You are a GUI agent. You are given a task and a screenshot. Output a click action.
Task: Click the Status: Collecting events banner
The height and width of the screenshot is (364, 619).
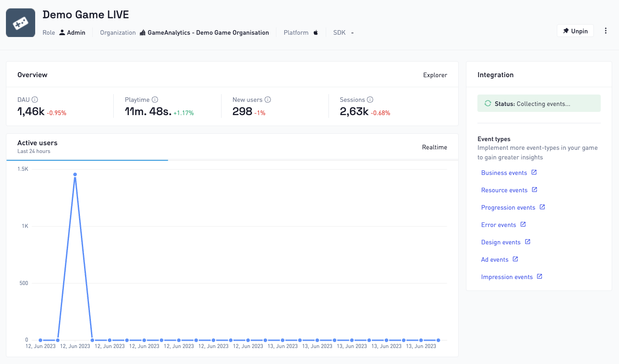[539, 104]
